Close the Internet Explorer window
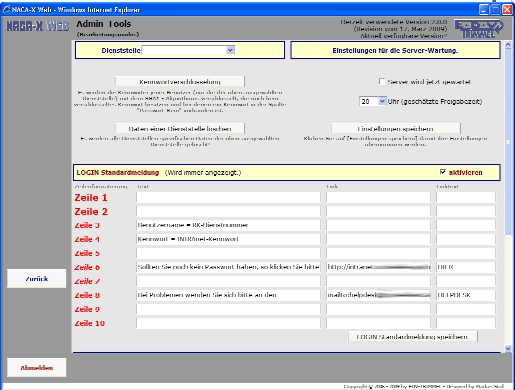The height and width of the screenshot is (390, 515). (x=507, y=9)
